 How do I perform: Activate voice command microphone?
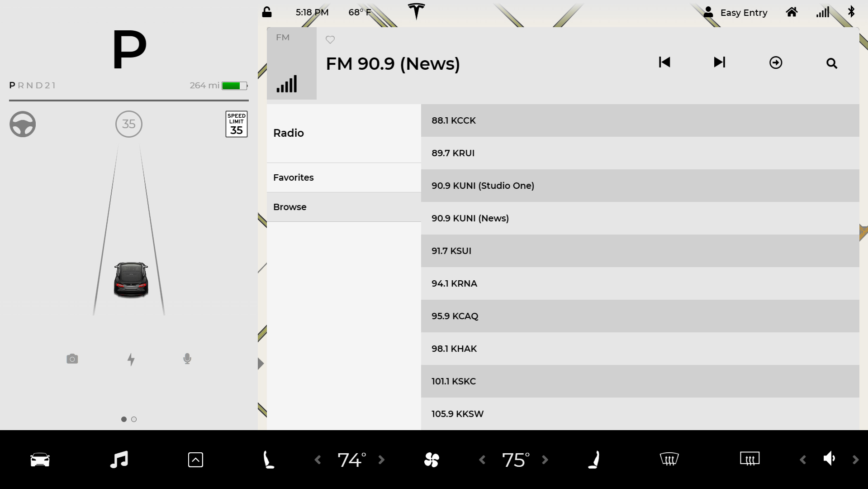coord(187,359)
